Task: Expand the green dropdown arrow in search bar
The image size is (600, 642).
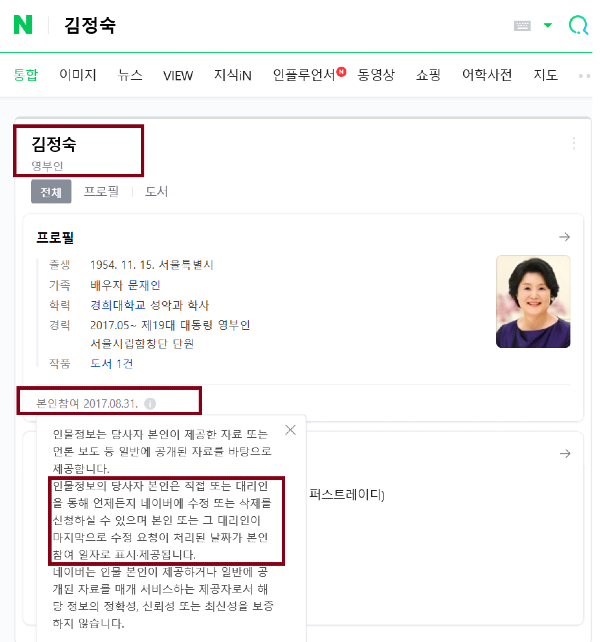Action: (x=548, y=26)
